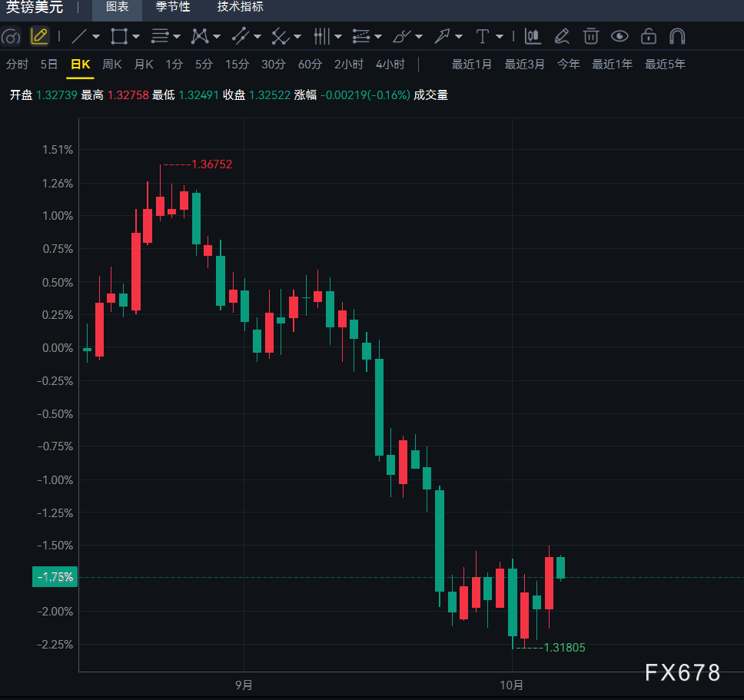744x700 pixels.
Task: Click the edit drawings pencil icon
Action: (562, 37)
